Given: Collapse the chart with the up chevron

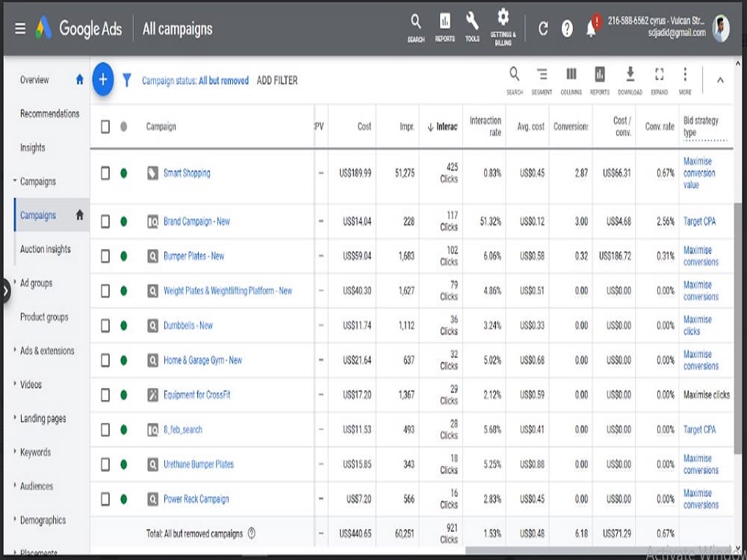Looking at the screenshot, I should point(720,80).
